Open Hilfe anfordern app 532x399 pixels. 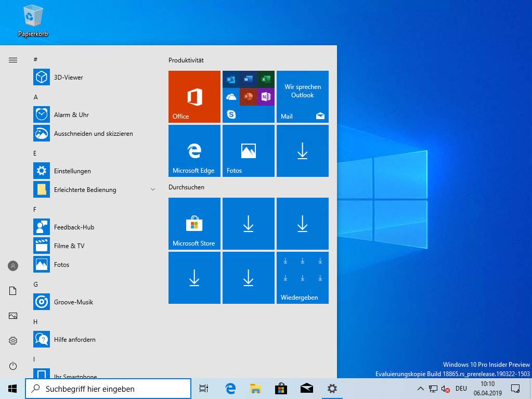click(94, 339)
